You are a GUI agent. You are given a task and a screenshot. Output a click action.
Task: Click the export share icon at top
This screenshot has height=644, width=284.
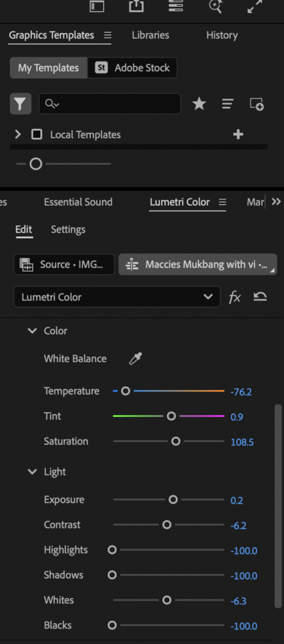pyautogui.click(x=136, y=6)
